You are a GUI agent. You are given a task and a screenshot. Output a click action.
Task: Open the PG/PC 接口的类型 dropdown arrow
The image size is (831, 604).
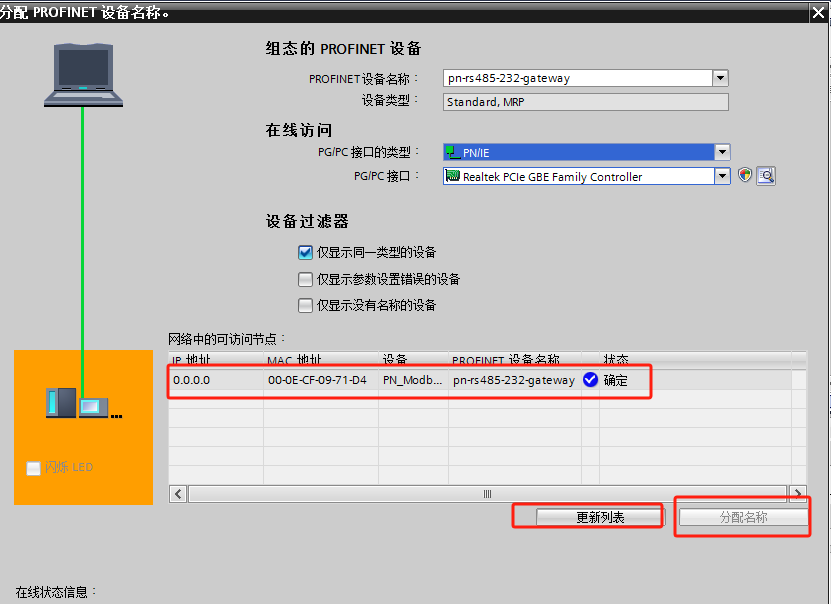pos(722,152)
